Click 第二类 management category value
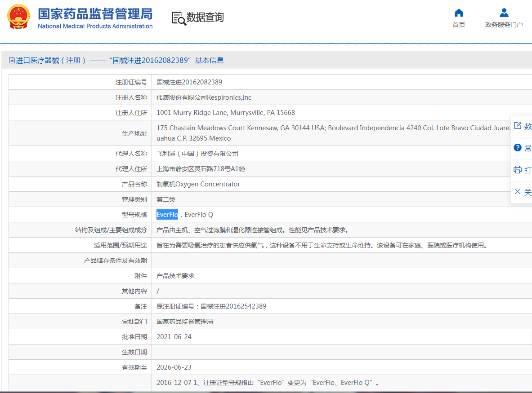This screenshot has width=532, height=393. 166,199
